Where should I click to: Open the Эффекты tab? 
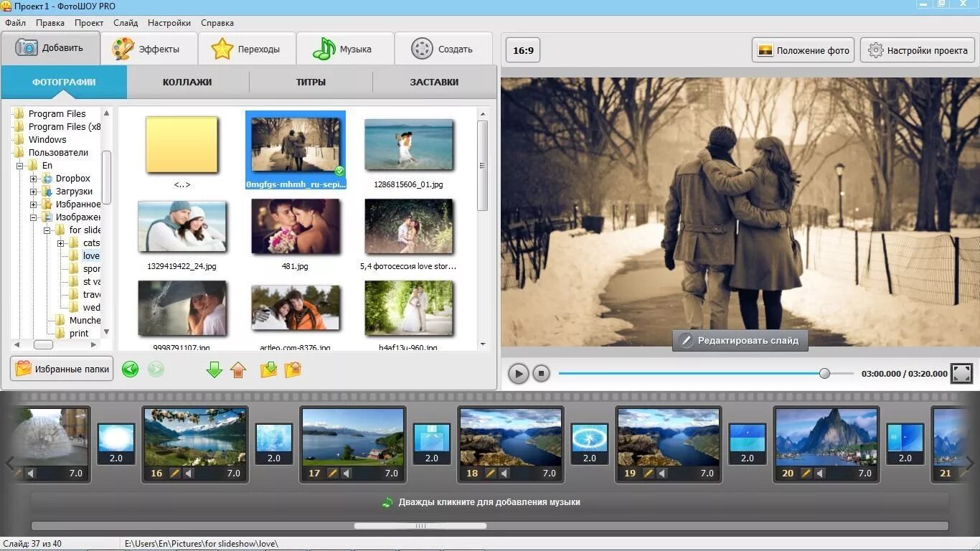click(149, 50)
